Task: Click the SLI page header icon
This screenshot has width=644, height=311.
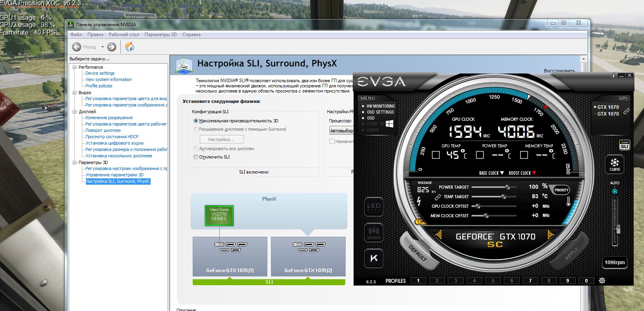Action: pos(184,65)
